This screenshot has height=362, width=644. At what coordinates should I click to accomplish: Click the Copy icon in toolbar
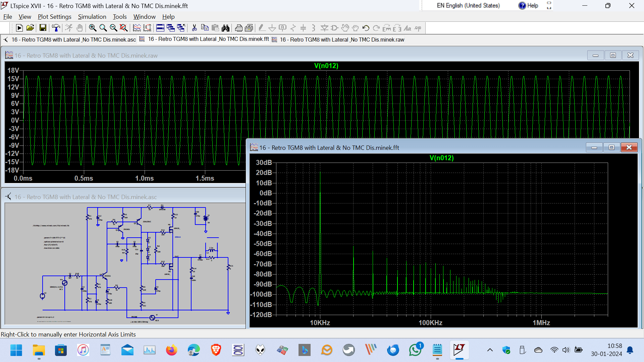pos(205,28)
